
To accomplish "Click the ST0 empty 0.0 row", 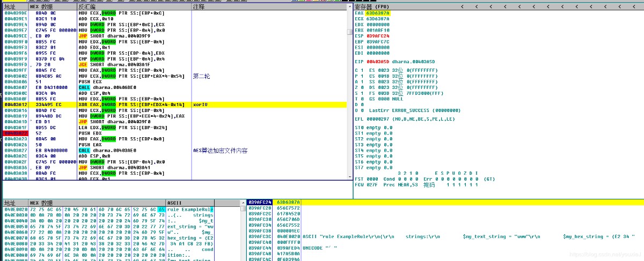I will 374,128.
